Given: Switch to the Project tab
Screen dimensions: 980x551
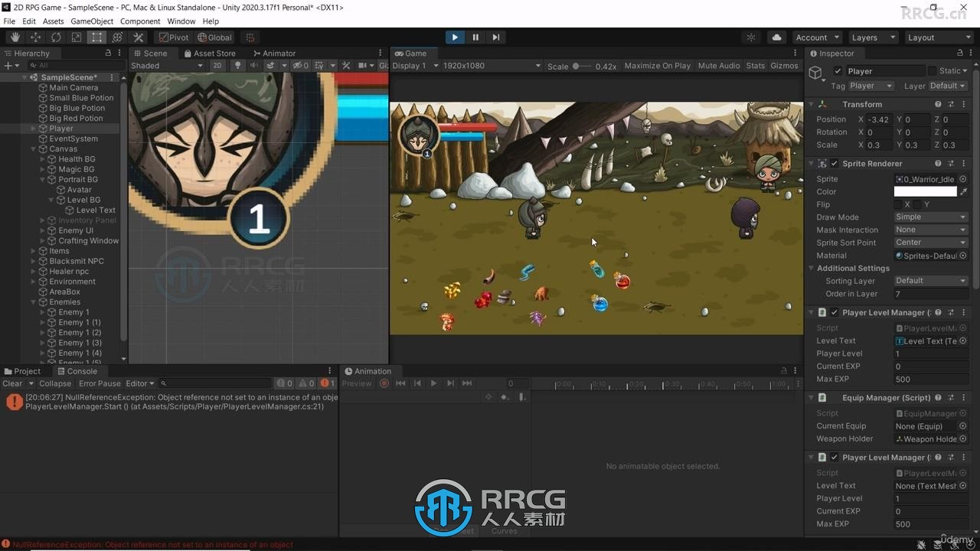Looking at the screenshot, I should (22, 371).
